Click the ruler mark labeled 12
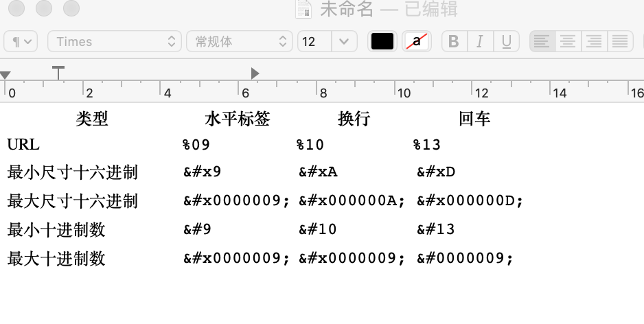Image resolution: width=644 pixels, height=324 pixels. point(482,93)
